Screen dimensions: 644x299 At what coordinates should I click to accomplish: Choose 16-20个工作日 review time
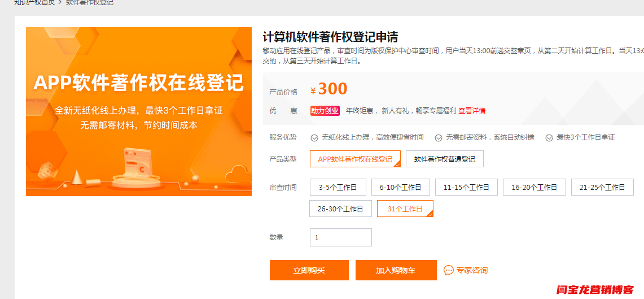pyautogui.click(x=534, y=187)
